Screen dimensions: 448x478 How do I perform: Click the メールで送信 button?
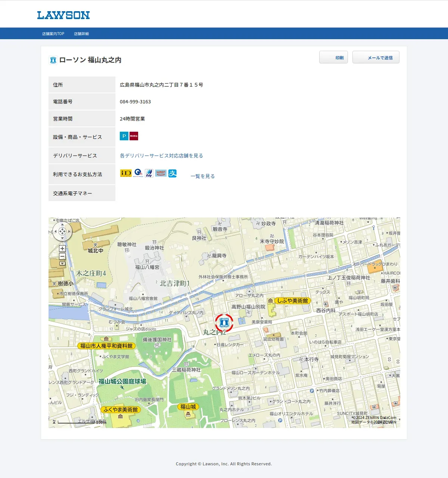[x=376, y=57]
